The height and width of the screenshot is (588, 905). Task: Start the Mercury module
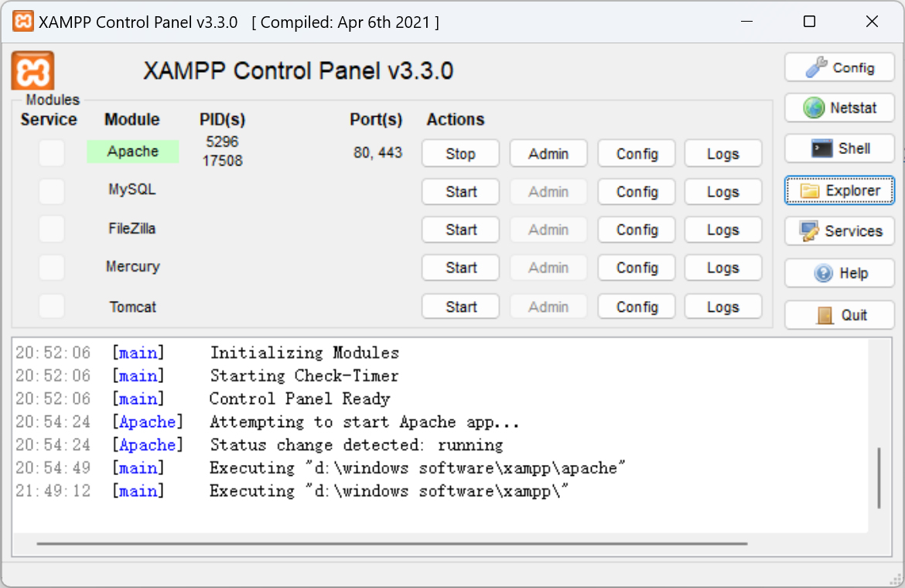pyautogui.click(x=460, y=268)
